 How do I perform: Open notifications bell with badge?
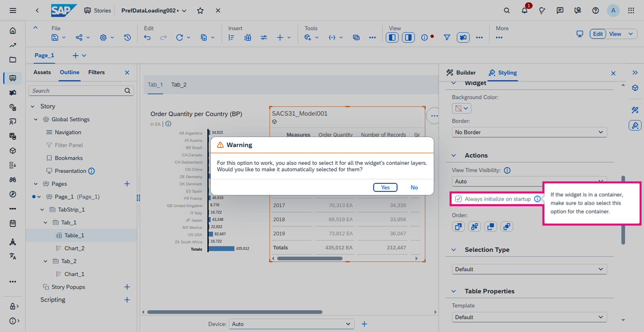tap(524, 10)
